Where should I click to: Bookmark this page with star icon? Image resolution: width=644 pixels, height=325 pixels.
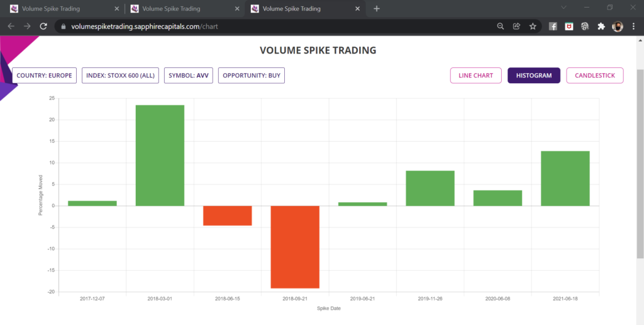pyautogui.click(x=533, y=26)
